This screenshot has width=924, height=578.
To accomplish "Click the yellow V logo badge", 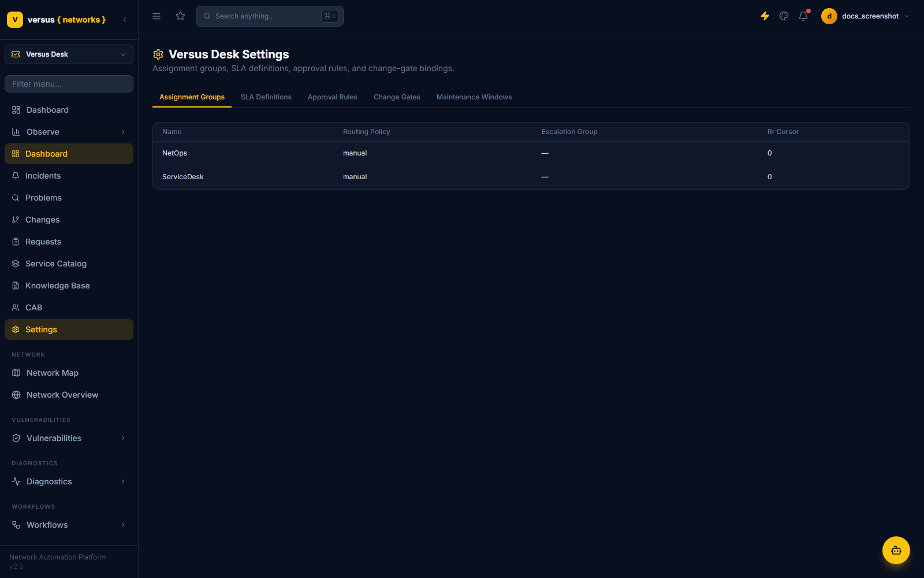I will 15,20.
